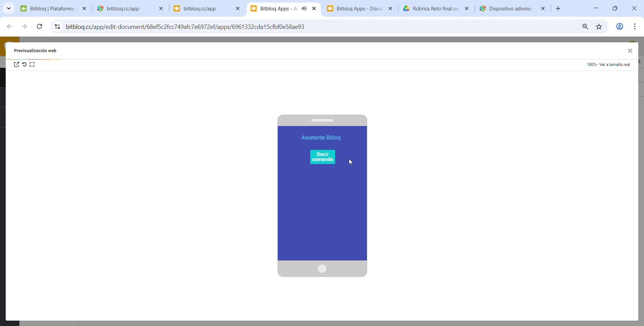Go back to previous page
The height and width of the screenshot is (326, 644).
(9, 26)
